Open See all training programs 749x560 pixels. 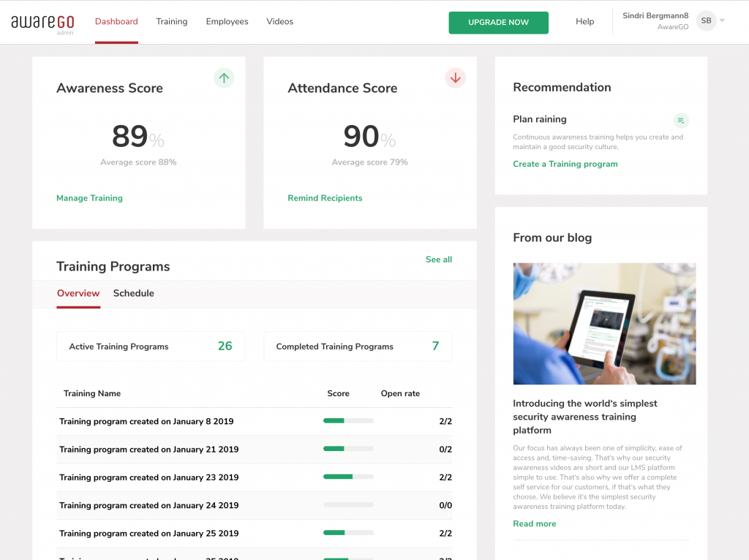(x=438, y=260)
